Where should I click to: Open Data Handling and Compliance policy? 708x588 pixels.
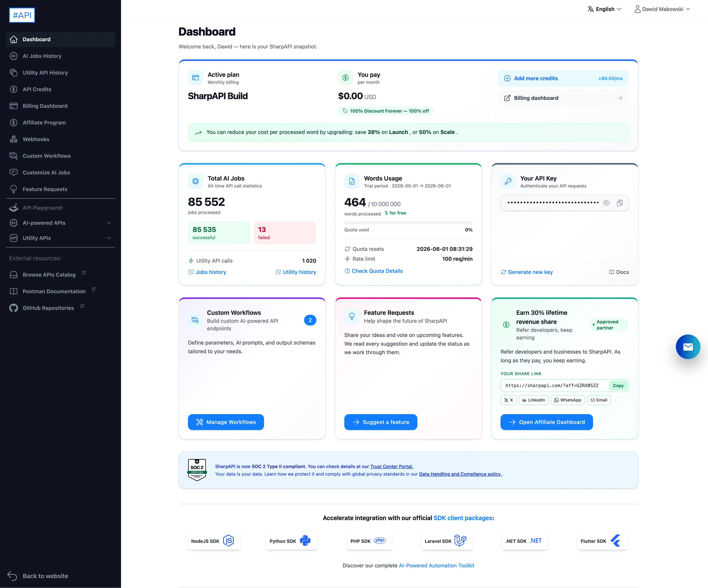460,474
